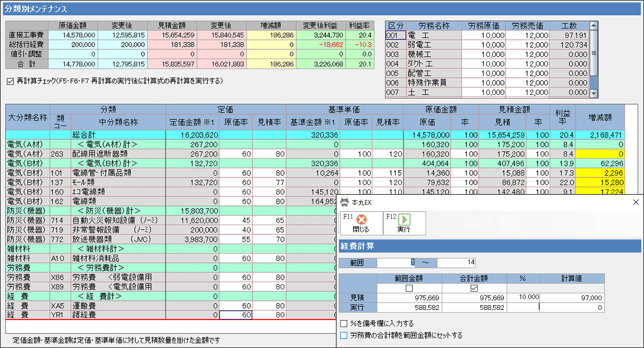Select labor row 002 弱電工
The height and width of the screenshot is (348, 644).
pyautogui.click(x=487, y=45)
